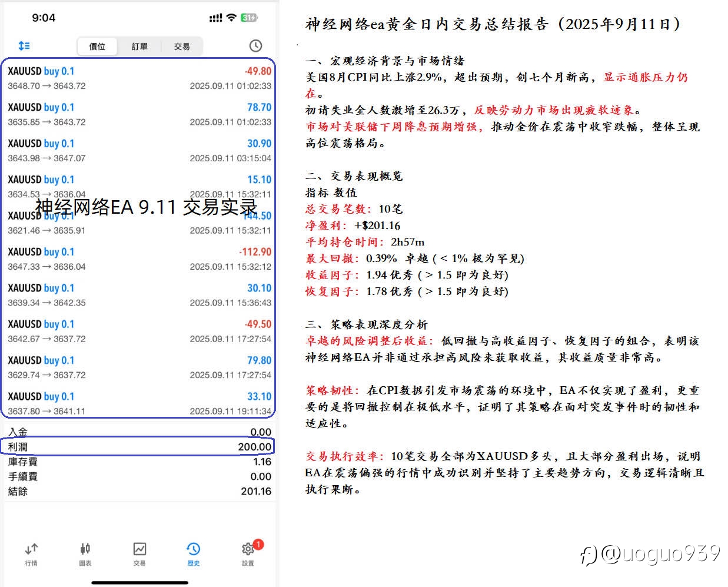
Task: Click the 总交易笔数: 10笔 line
Action: coord(354,209)
